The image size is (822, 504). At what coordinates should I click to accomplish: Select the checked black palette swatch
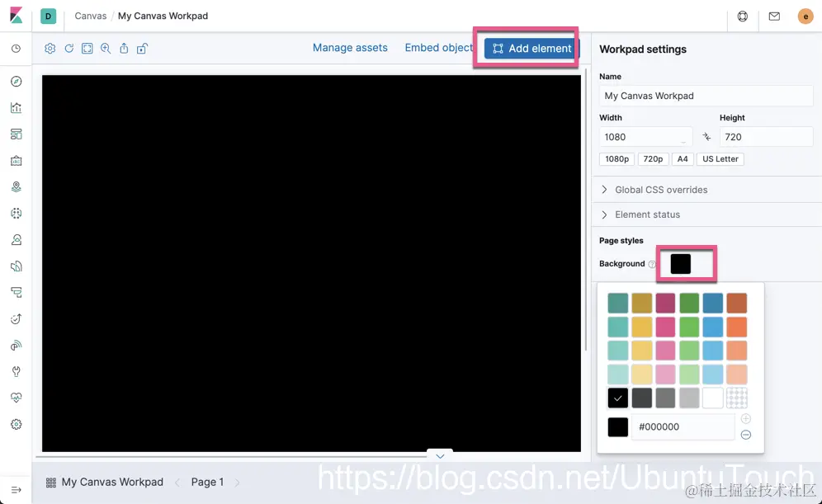click(618, 398)
